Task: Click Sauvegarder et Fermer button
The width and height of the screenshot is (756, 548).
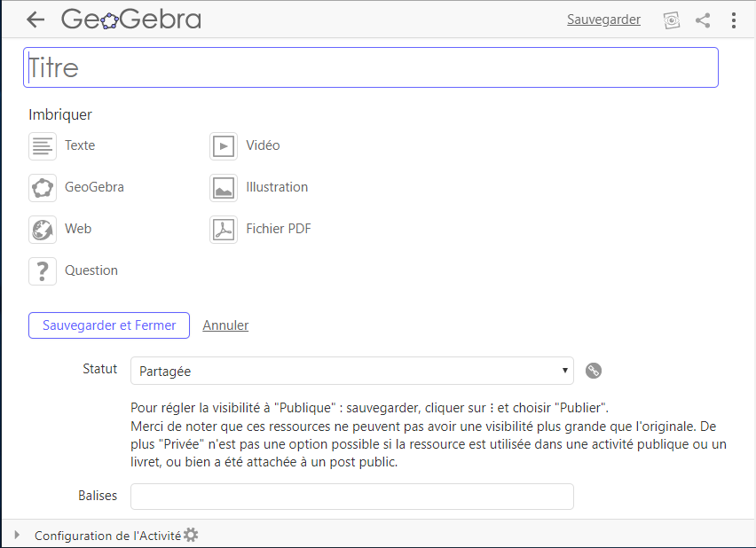Action: pos(109,325)
